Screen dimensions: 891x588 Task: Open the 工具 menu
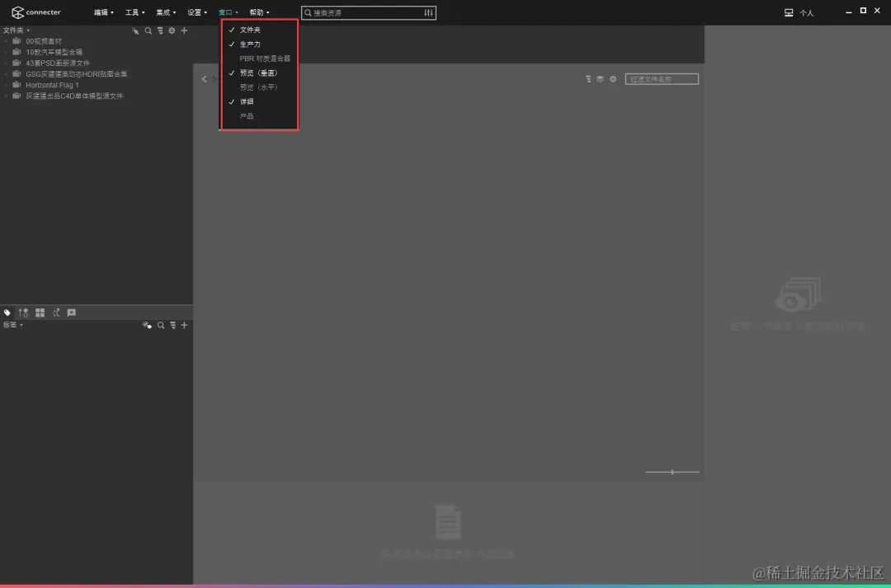(x=134, y=12)
